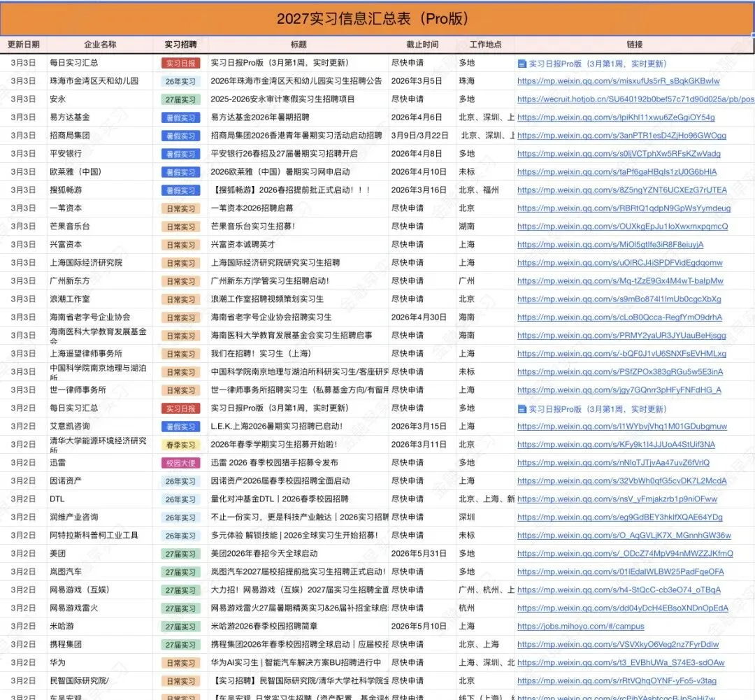
Task: Click the yellow 春季实习 tag for 清华大学能源环境经济研究所
Action: click(x=180, y=445)
